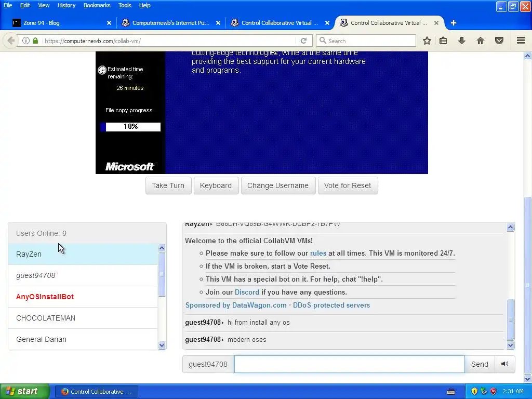This screenshot has height=399, width=532.
Task: Bookmark this page with the star icon
Action: (x=427, y=41)
